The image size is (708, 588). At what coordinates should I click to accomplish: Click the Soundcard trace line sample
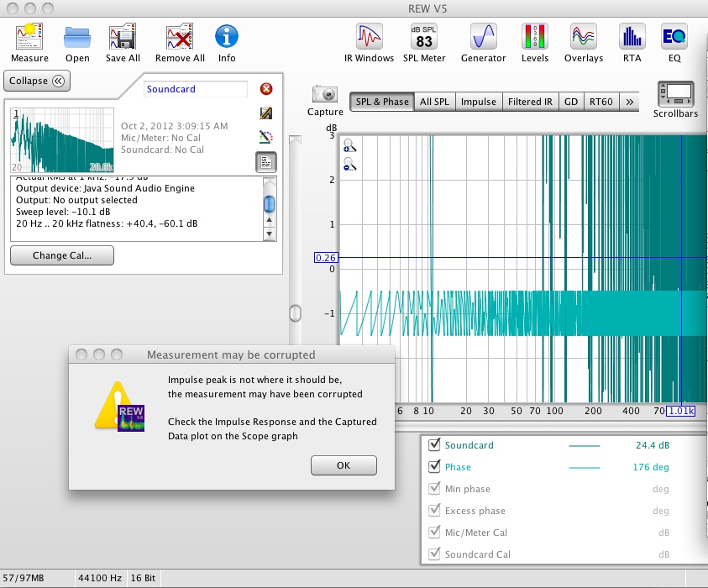(585, 446)
